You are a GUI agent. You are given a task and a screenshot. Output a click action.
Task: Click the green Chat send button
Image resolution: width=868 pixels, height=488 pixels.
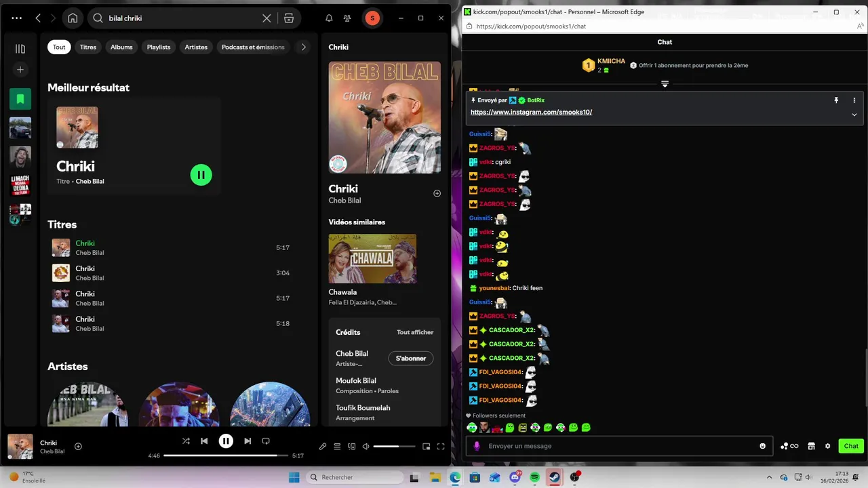[851, 446]
